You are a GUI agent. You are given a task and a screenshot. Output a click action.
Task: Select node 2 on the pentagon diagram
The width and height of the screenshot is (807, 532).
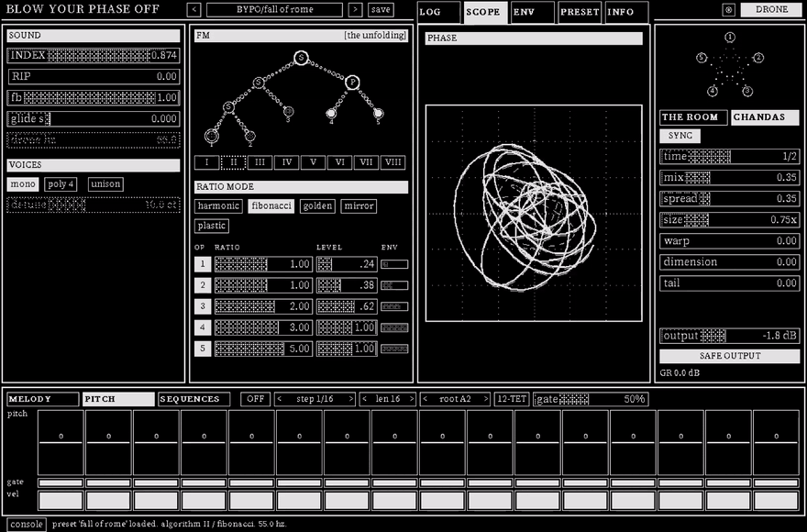pos(758,58)
